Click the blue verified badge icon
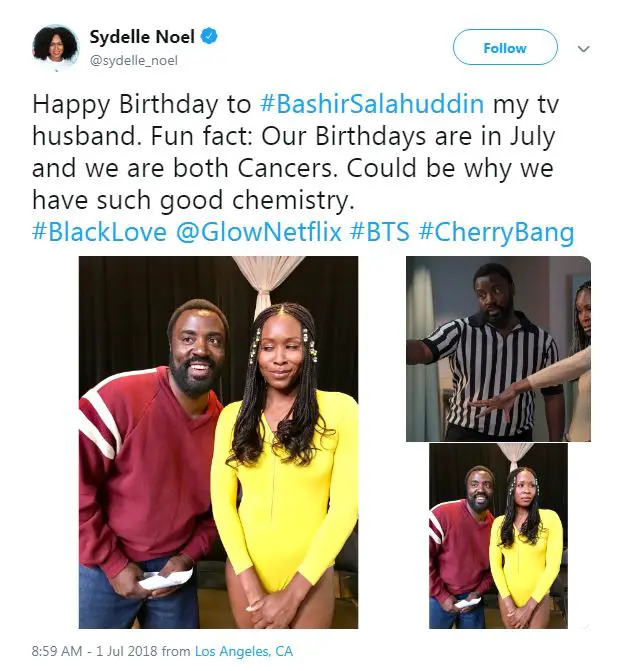This screenshot has height=671, width=622. 209,37
